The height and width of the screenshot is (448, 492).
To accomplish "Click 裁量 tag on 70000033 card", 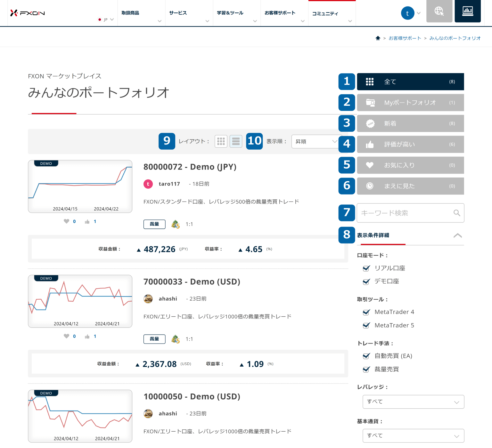I will point(154,339).
